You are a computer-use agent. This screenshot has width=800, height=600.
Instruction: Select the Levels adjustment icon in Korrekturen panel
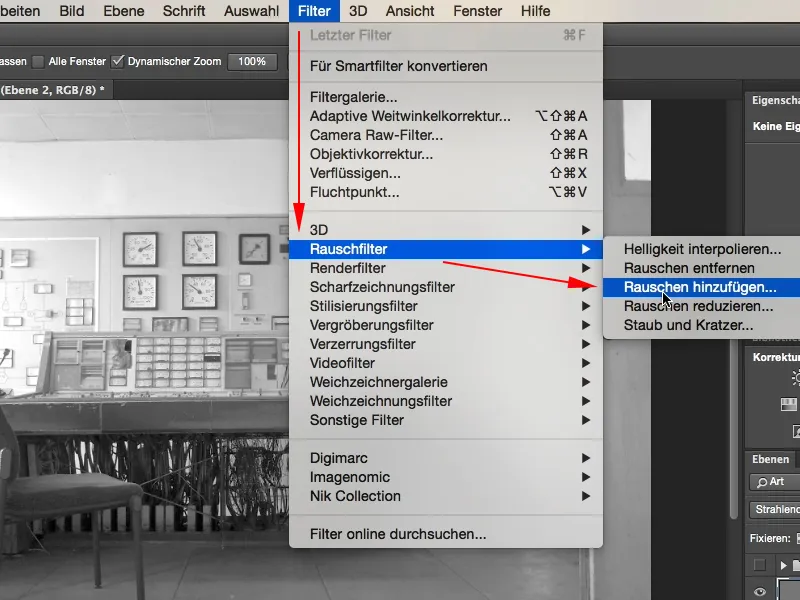click(x=789, y=404)
